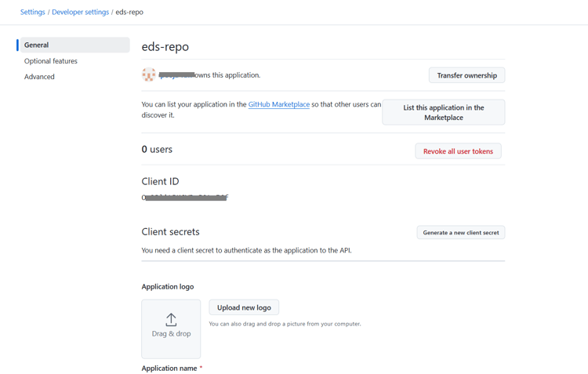Generate a new client secret
Screen dimensions: 588x374
coord(460,233)
